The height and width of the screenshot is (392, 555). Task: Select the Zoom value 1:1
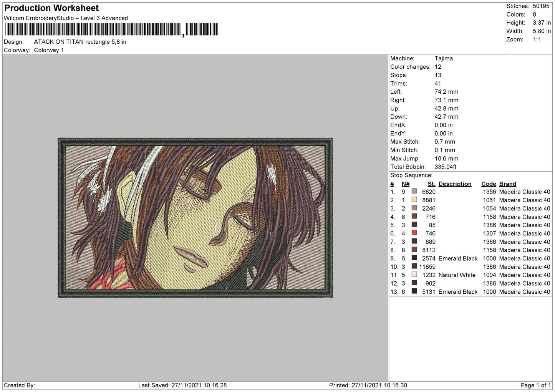point(537,40)
